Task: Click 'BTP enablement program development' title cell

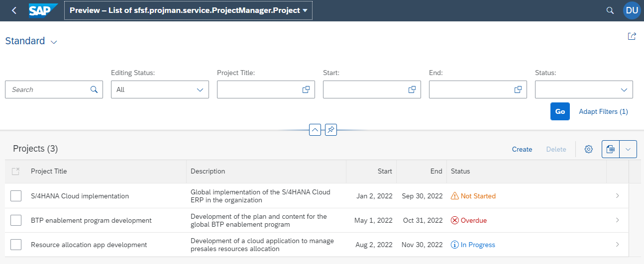Action: 91,220
